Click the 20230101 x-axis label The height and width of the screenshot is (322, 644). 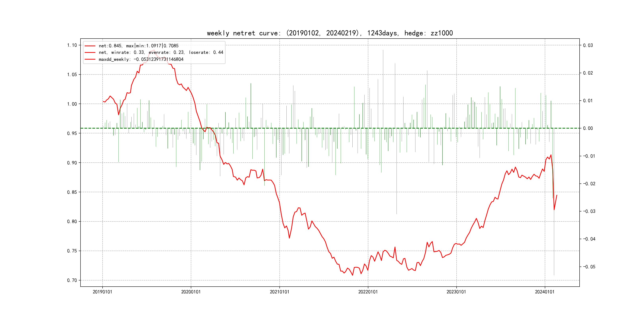click(x=456, y=292)
